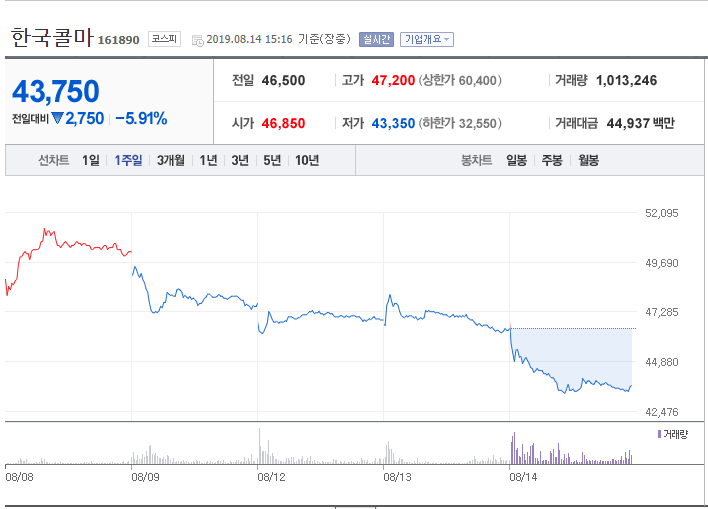Show the 5년 line chart
The image size is (708, 509).
click(272, 160)
